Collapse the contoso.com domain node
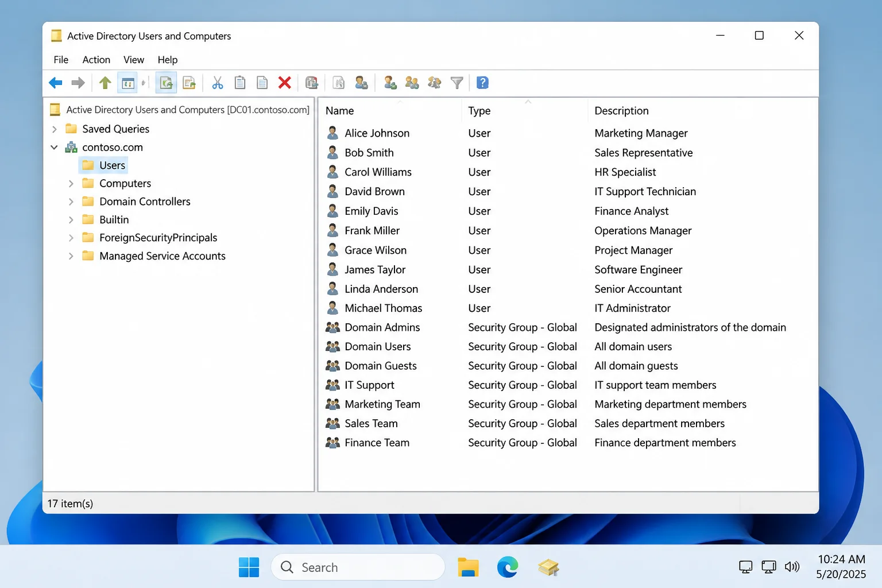This screenshot has width=882, height=588. (x=54, y=148)
